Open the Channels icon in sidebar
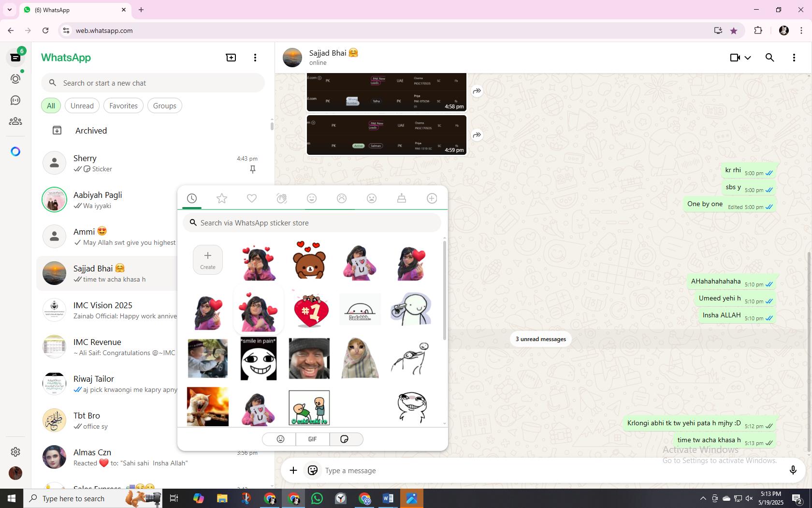 (15, 100)
